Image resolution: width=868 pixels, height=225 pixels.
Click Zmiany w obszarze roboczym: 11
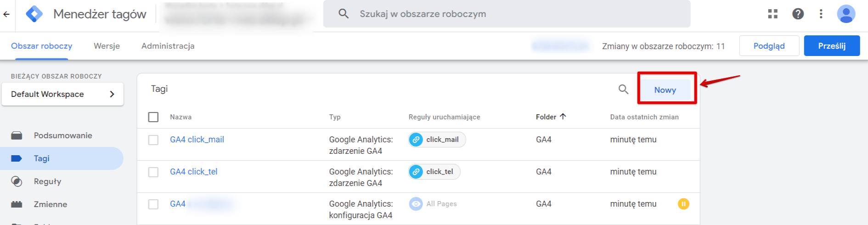tap(664, 46)
